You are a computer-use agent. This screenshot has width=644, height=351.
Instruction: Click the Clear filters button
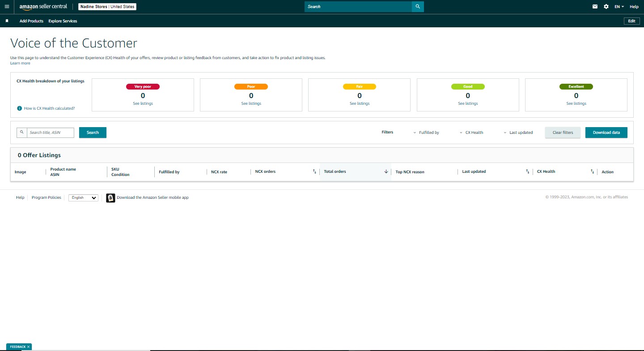click(563, 133)
